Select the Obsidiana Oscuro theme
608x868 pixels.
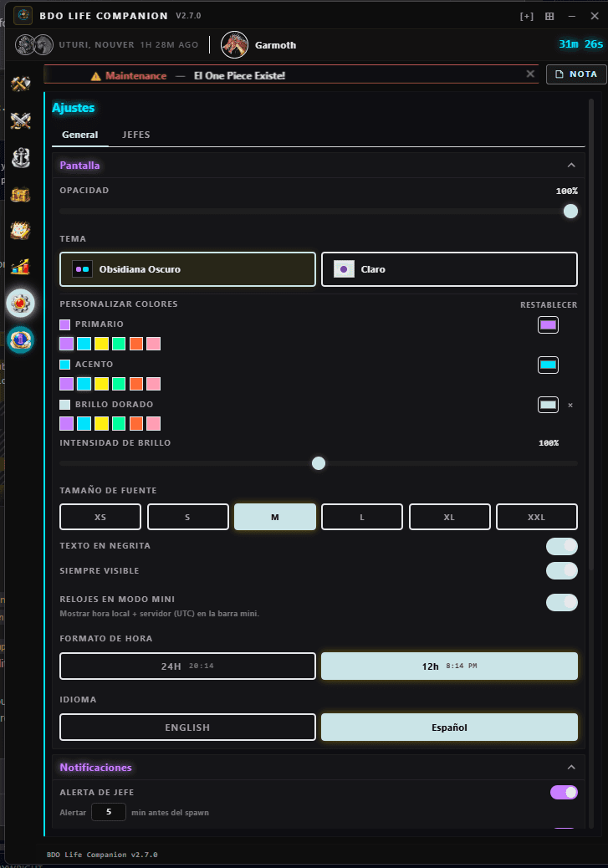click(187, 269)
